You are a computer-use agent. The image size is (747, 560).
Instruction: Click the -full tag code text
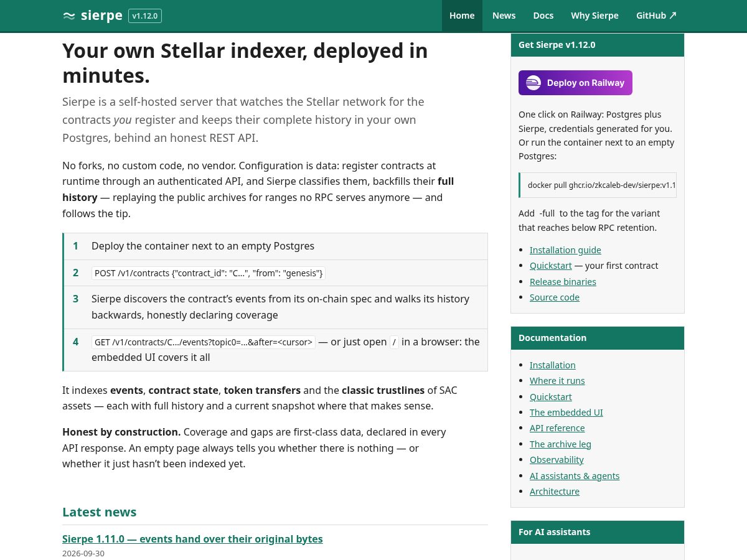pos(547,213)
